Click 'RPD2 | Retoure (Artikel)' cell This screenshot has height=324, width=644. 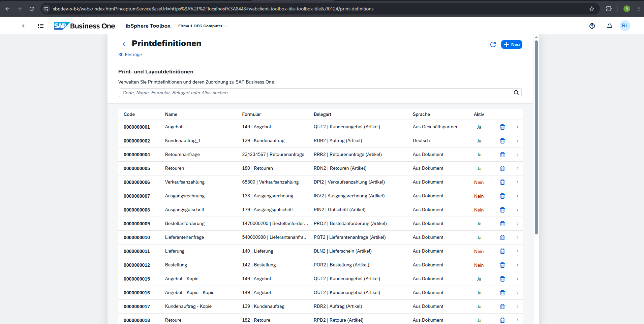click(339, 320)
